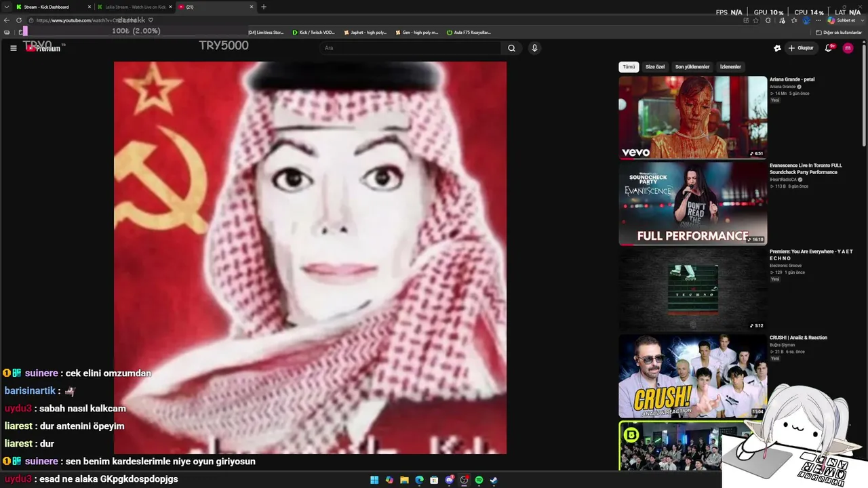
Task: Open Microsoft Store from the taskbar
Action: pos(434,480)
